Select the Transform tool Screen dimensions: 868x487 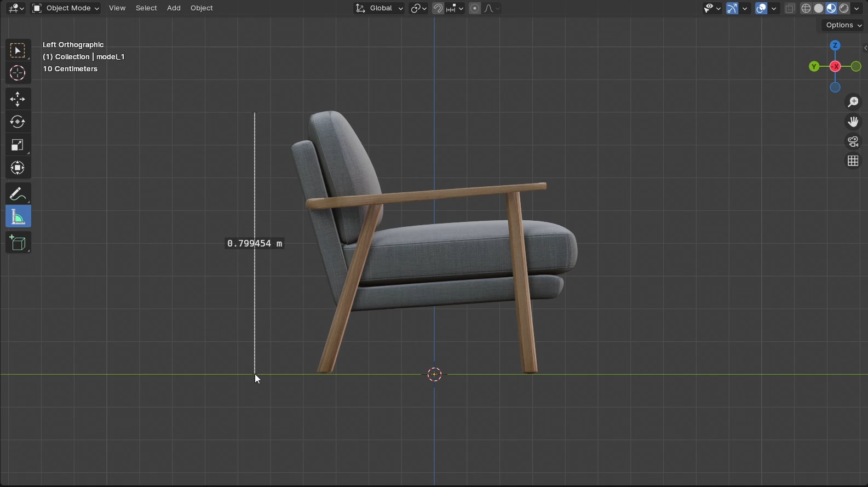point(18,168)
